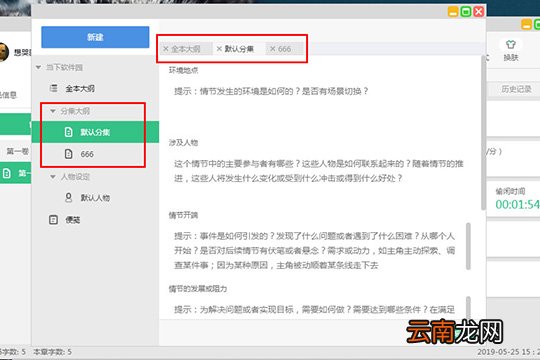Click the user avatar in background window

(4, 52)
